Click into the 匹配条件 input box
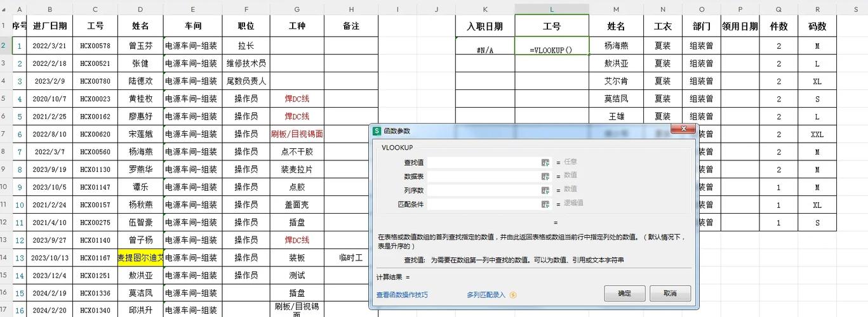 point(483,204)
